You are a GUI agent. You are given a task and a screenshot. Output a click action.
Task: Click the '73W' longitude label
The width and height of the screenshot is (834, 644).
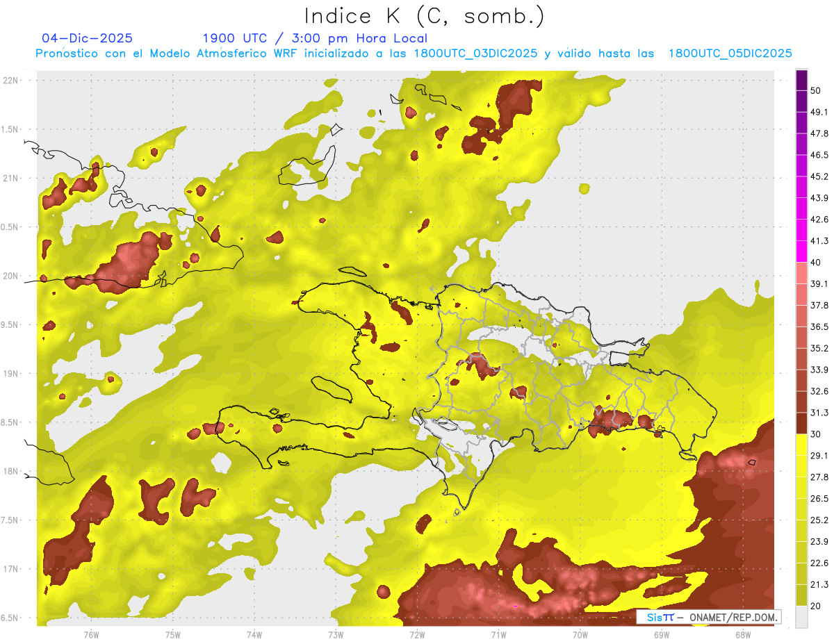[x=336, y=635]
